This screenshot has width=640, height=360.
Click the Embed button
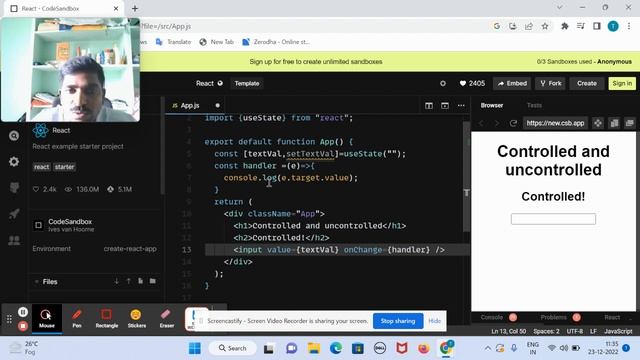tap(512, 83)
